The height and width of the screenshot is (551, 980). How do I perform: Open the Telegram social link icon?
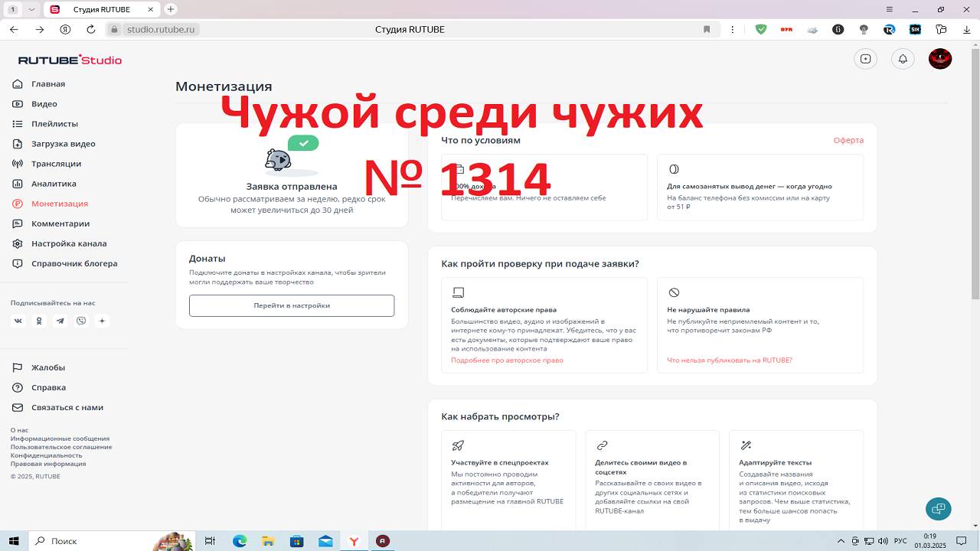pos(60,321)
